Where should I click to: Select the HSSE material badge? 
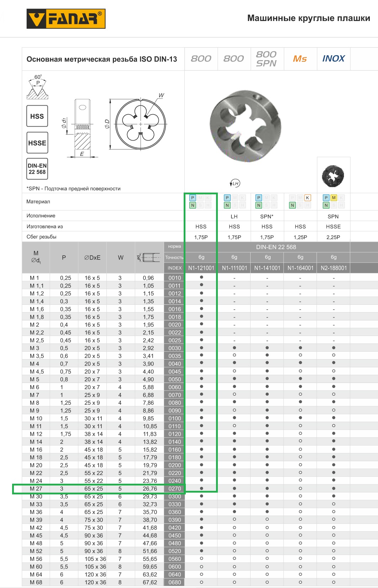(x=37, y=143)
